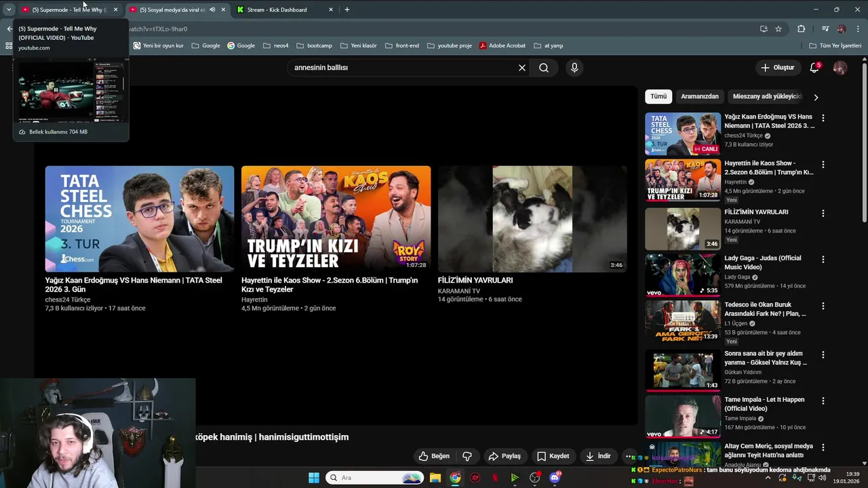Open Lady Gaga Judas sidebar thumbnail

tap(683, 274)
